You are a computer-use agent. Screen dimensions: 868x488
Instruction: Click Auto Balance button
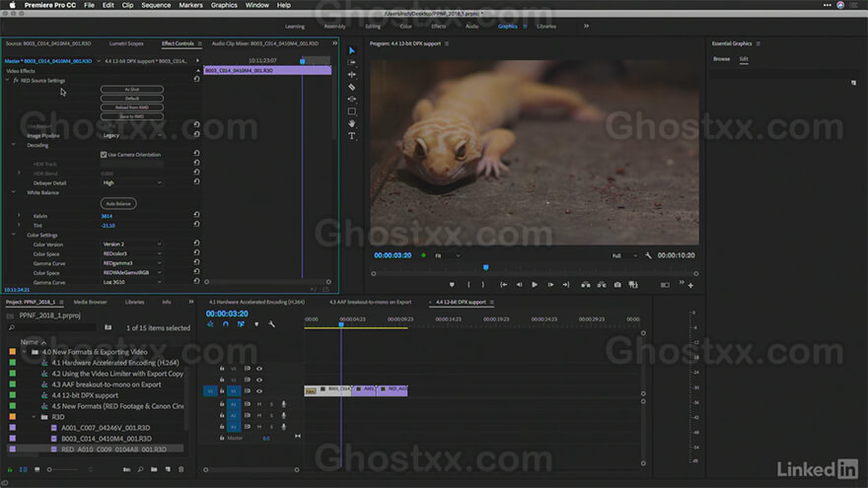(118, 204)
